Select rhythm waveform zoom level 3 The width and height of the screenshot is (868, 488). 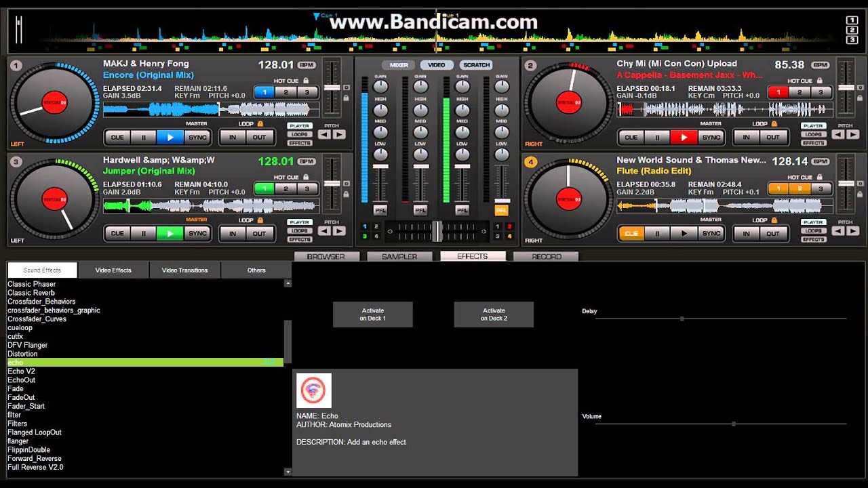852,40
